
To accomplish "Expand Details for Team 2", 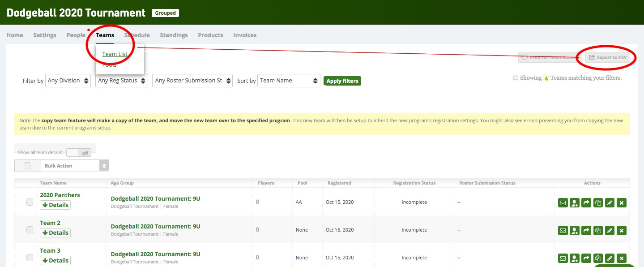I will click(x=55, y=232).
